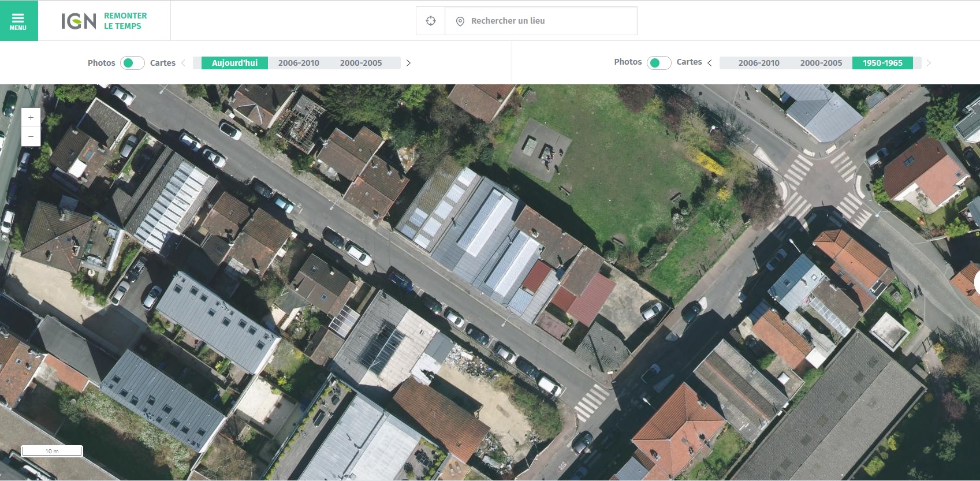Screen dimensions: 980x481
Task: Click left panel Cartes label
Action: 163,63
